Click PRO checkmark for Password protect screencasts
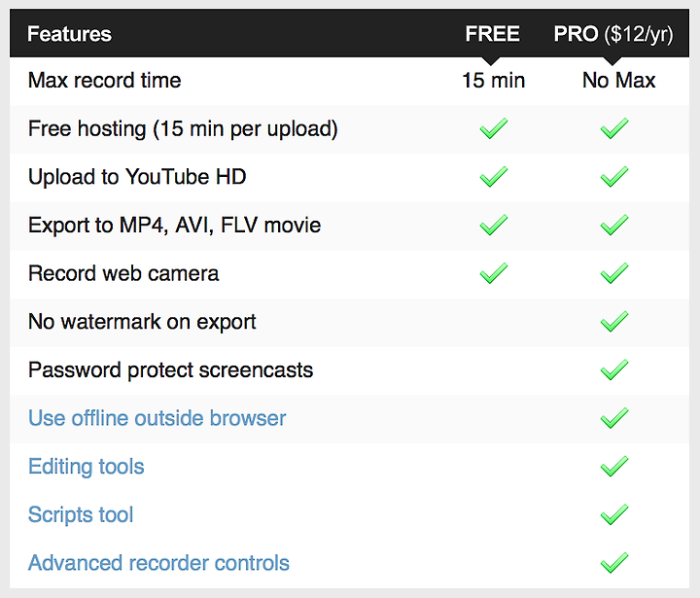700x598 pixels. point(614,369)
